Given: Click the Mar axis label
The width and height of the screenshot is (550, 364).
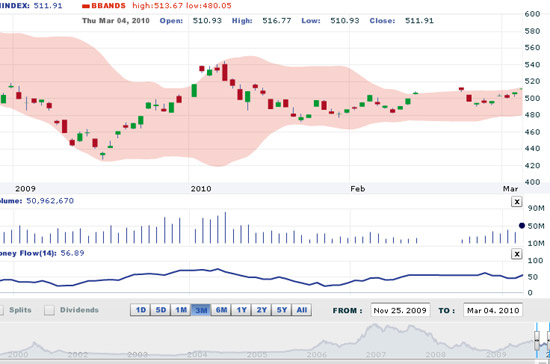Looking at the screenshot, I should (510, 189).
